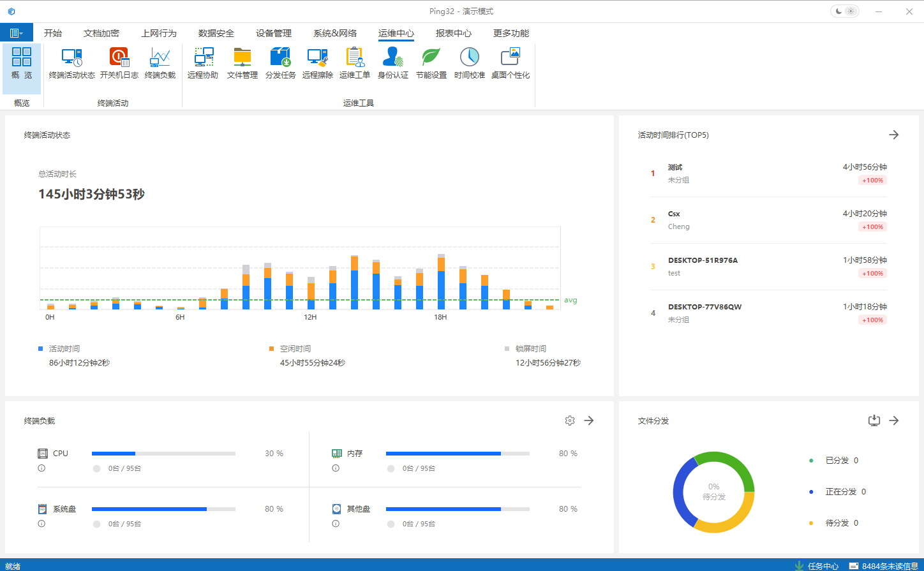Expand 文件分发 details with arrow
Viewport: 924px width, 571px height.
pyautogui.click(x=893, y=420)
